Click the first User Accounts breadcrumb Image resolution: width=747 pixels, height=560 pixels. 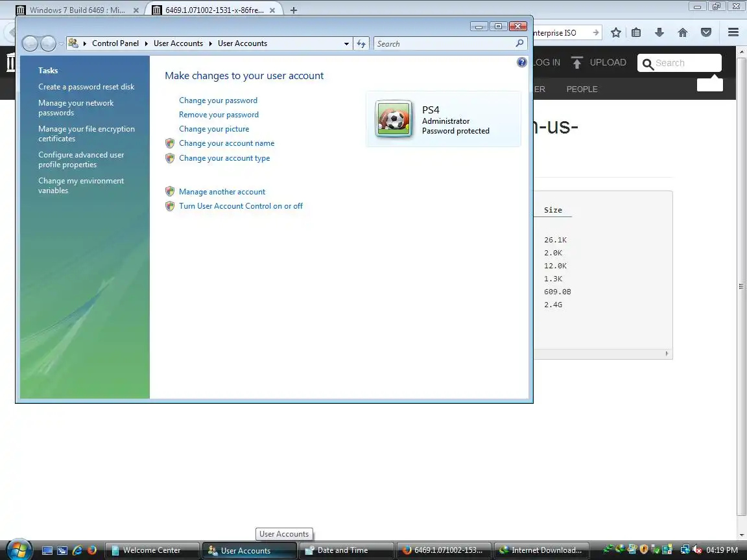[x=178, y=43]
